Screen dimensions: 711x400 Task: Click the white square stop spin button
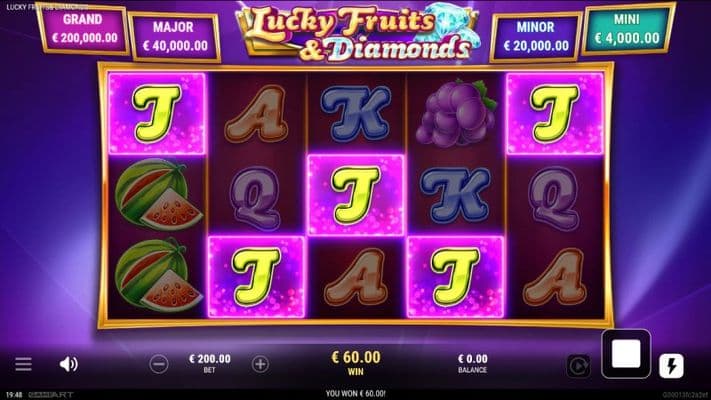pyautogui.click(x=626, y=354)
